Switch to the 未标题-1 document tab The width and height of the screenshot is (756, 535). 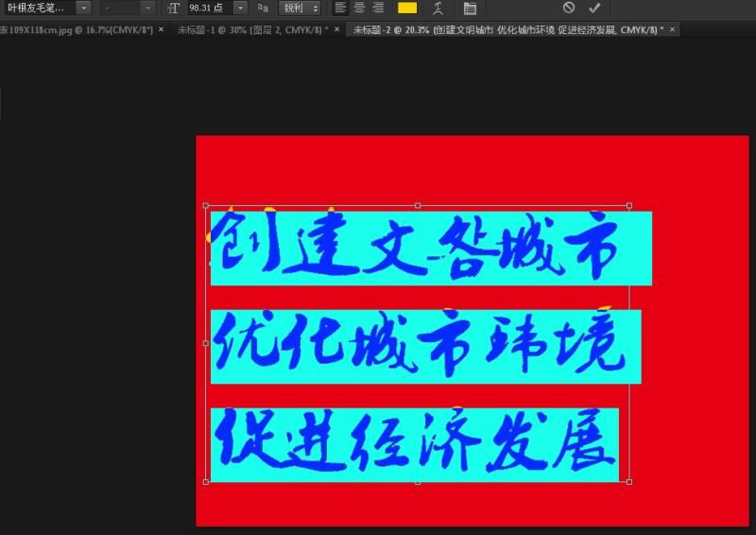pos(252,29)
